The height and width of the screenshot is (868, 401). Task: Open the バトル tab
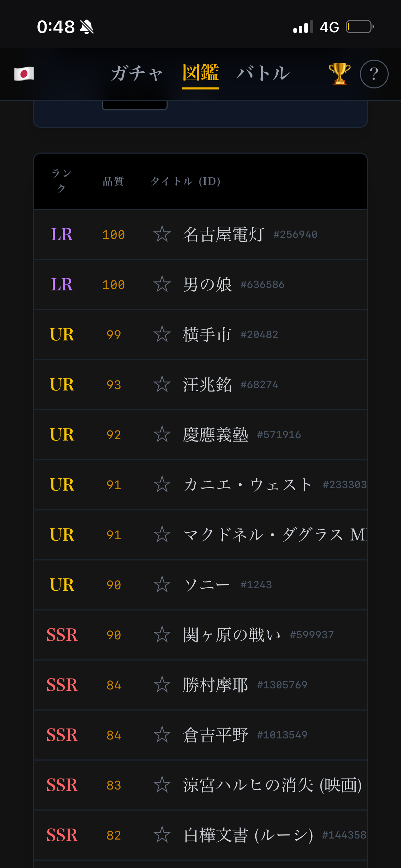263,73
